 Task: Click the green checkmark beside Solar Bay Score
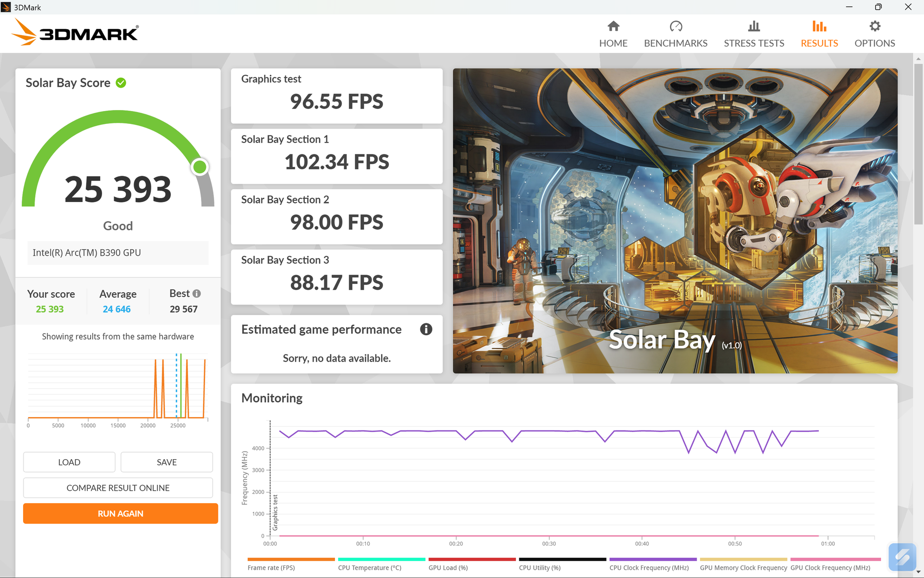(121, 82)
